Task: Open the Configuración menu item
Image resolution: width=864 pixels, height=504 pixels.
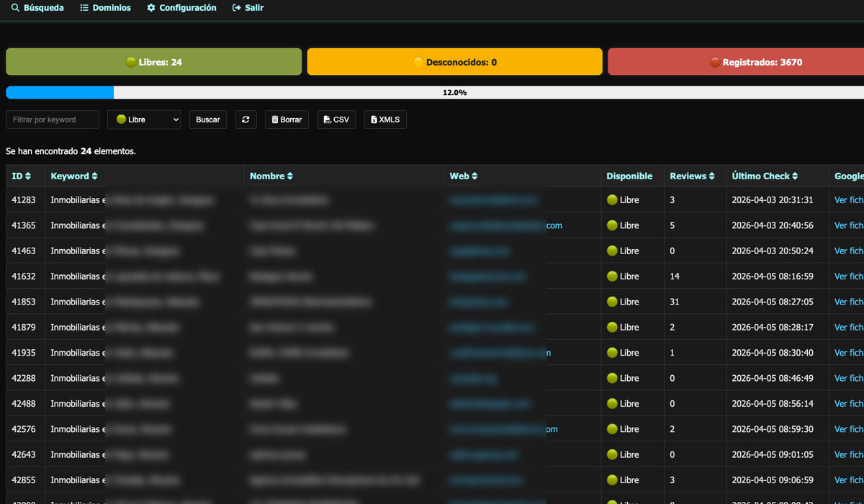Action: pyautogui.click(x=181, y=8)
